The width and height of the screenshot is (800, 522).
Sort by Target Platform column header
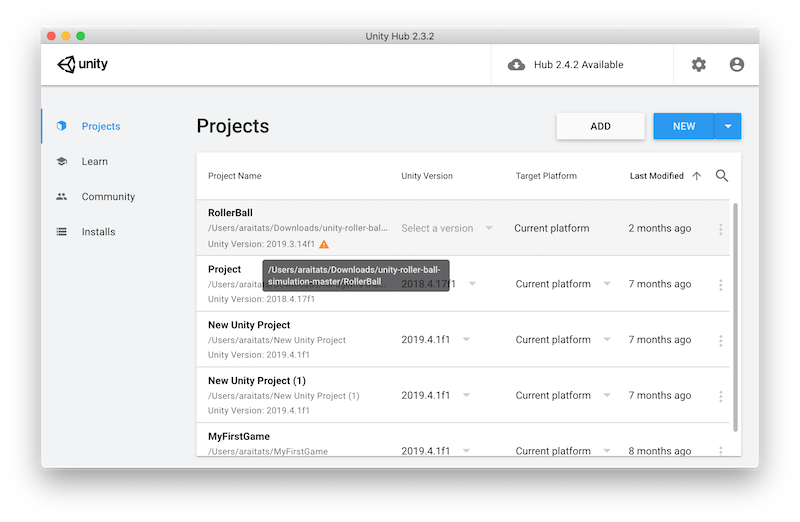coord(546,176)
